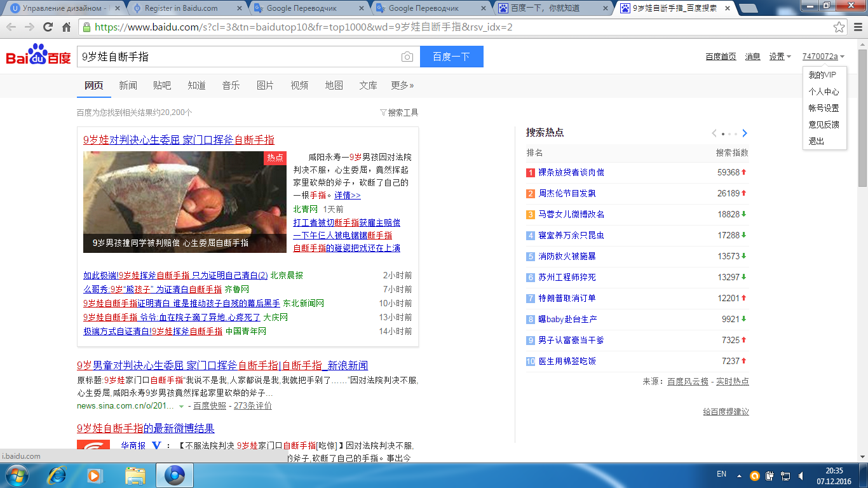Open 百度风云榜 source link
This screenshot has height=488, width=868.
688,381
